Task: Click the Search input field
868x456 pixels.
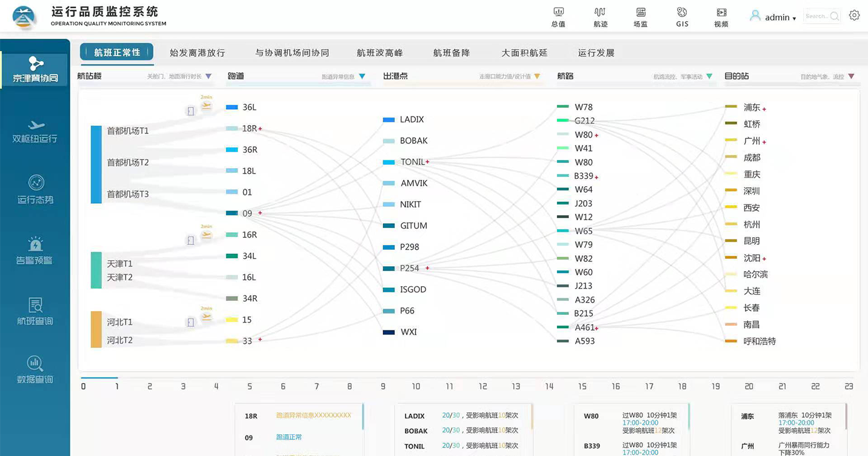Action: (817, 16)
